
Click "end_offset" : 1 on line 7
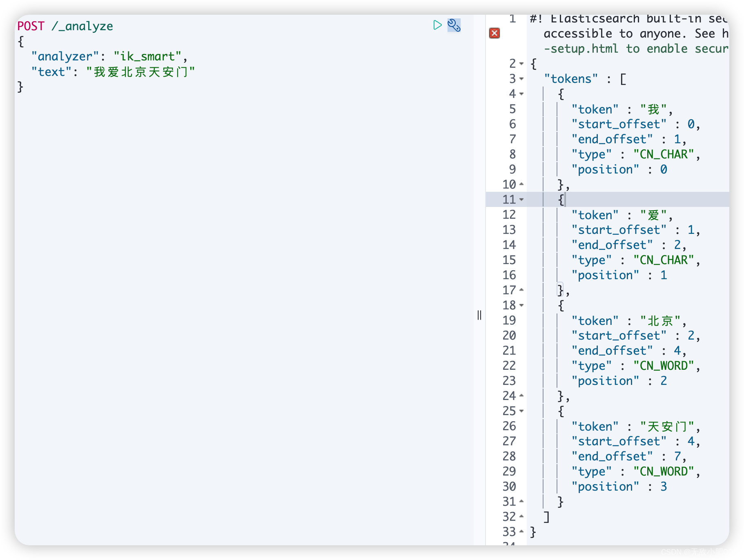pyautogui.click(x=629, y=139)
